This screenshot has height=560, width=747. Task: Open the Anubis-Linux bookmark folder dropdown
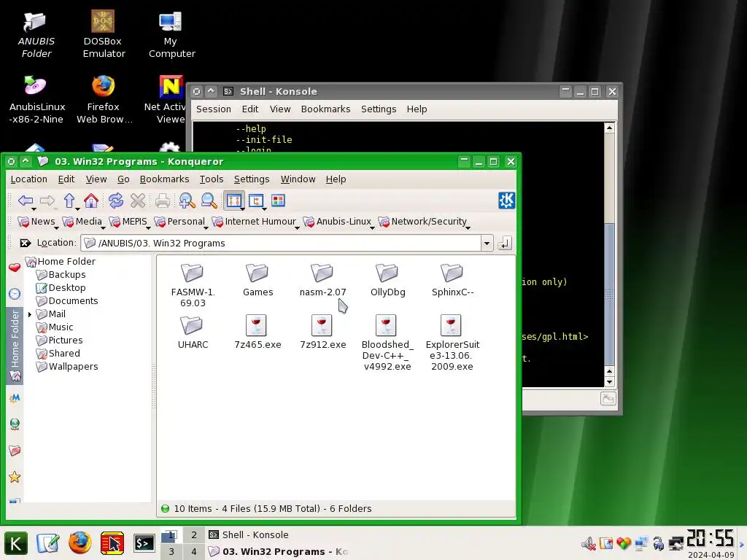337,222
